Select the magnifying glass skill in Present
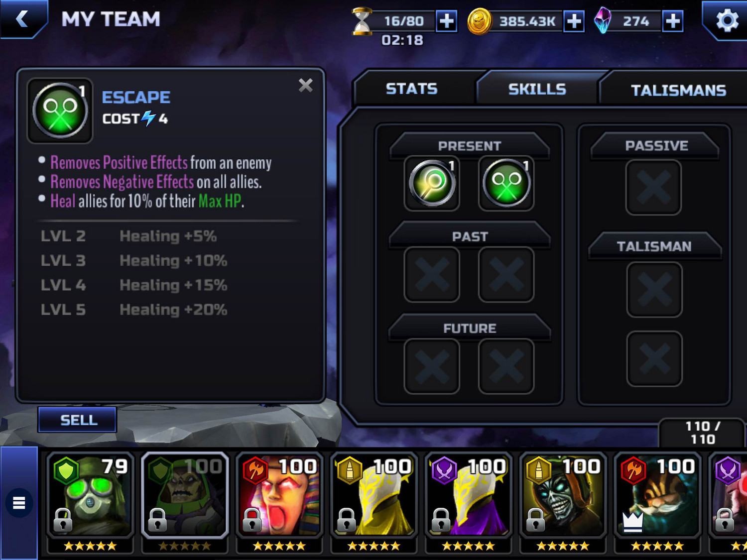The image size is (747, 560). click(432, 183)
